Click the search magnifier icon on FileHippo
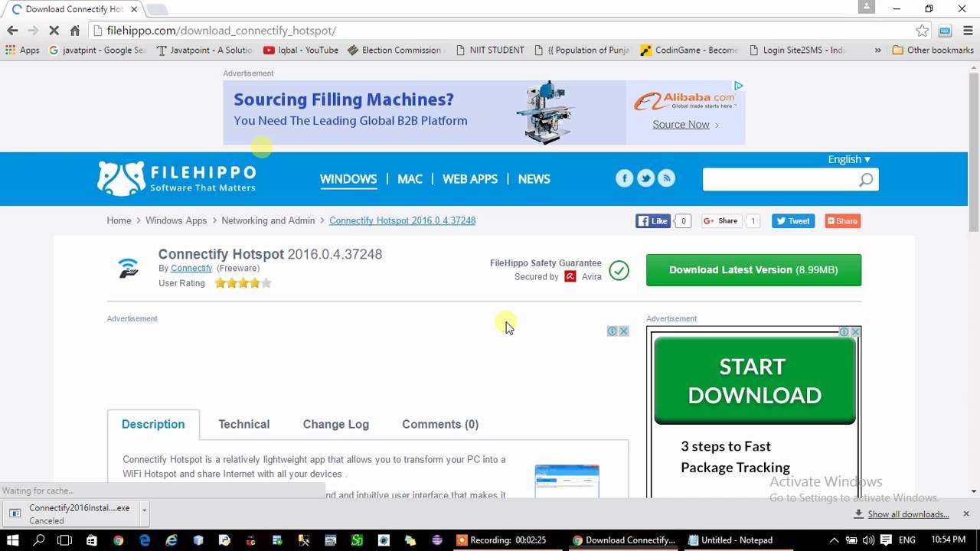This screenshot has height=551, width=980. [866, 180]
